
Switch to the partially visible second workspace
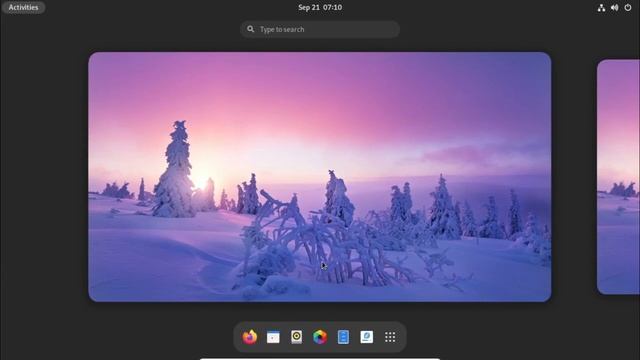tap(618, 177)
